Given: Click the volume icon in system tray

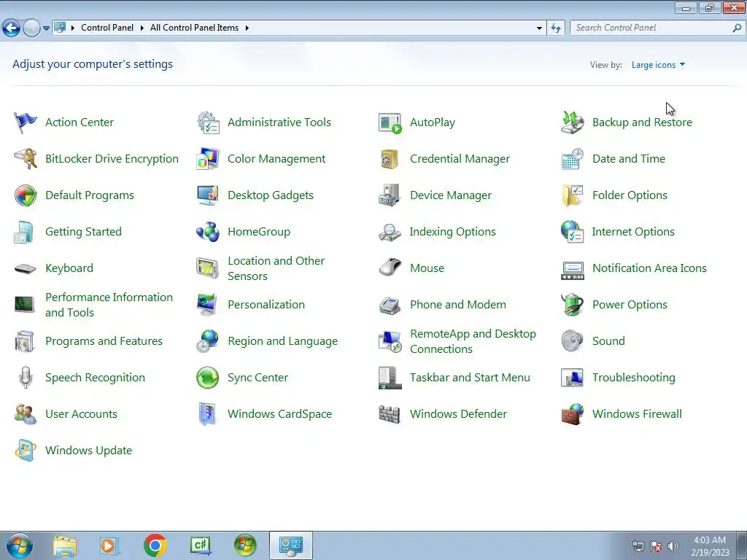Looking at the screenshot, I should point(673,546).
